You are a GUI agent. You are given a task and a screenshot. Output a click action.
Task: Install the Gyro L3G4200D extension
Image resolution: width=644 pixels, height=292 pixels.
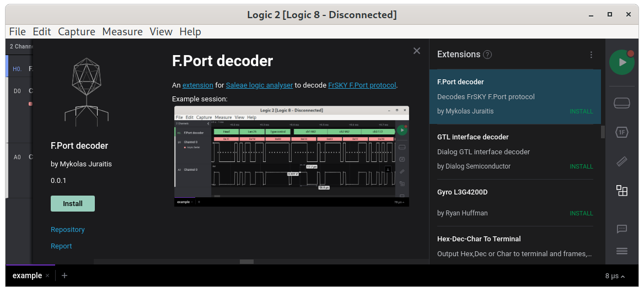click(x=581, y=213)
